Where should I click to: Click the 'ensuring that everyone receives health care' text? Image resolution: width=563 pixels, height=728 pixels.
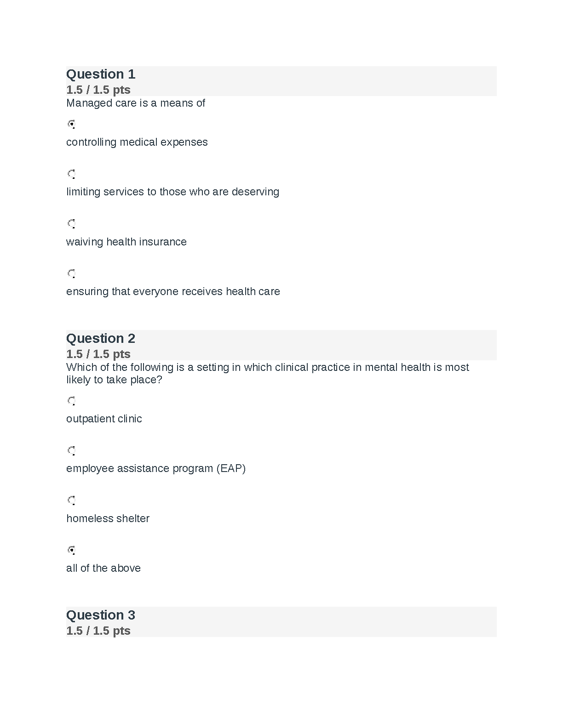click(173, 291)
